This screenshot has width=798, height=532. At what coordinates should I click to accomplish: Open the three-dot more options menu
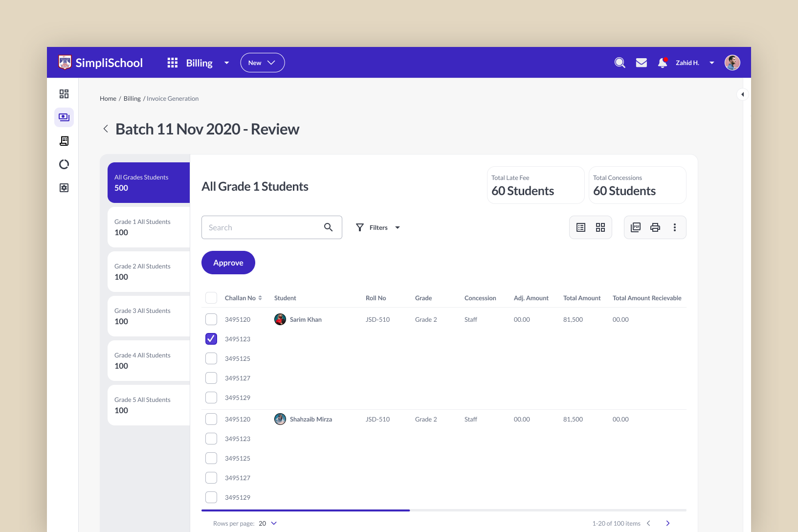(675, 227)
